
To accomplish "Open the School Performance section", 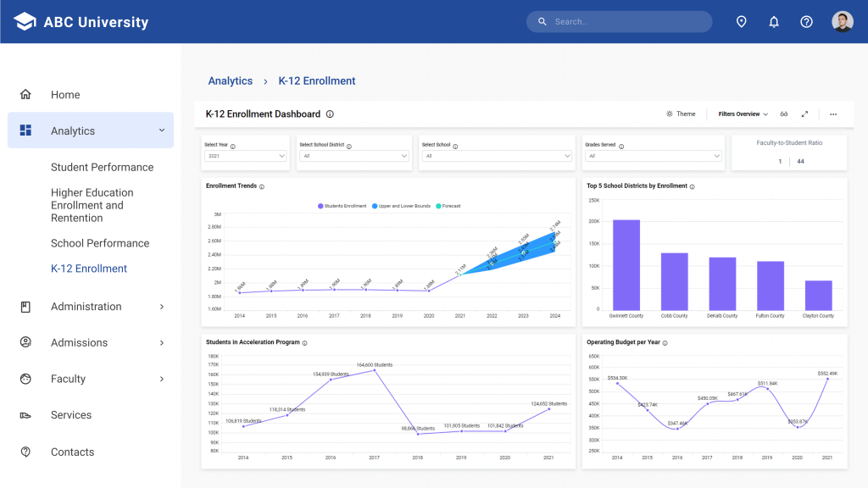I will [x=102, y=243].
